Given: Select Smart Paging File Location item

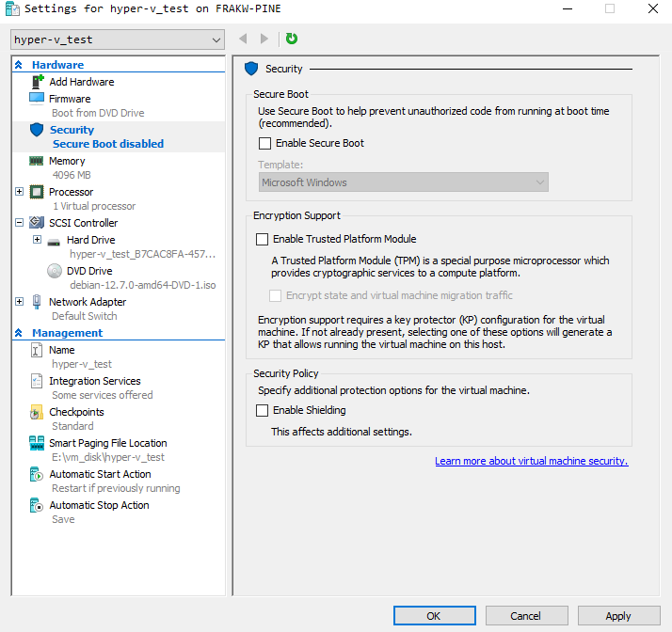Looking at the screenshot, I should pyautogui.click(x=108, y=443).
